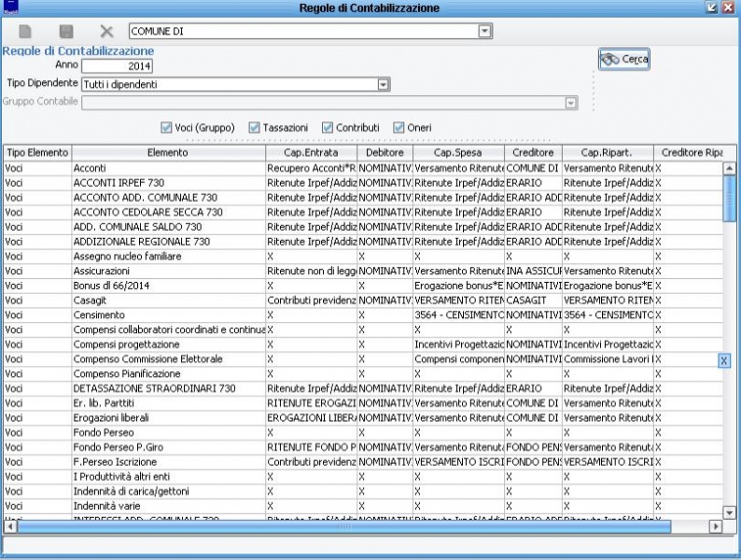The width and height of the screenshot is (741, 560).
Task: Click the Elemento column header
Action: (167, 152)
